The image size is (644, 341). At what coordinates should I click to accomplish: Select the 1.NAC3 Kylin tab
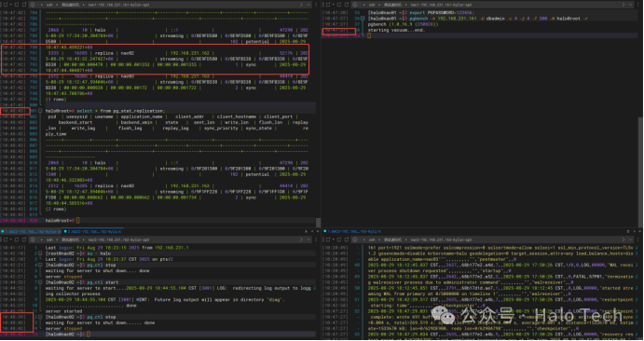click(x=351, y=231)
